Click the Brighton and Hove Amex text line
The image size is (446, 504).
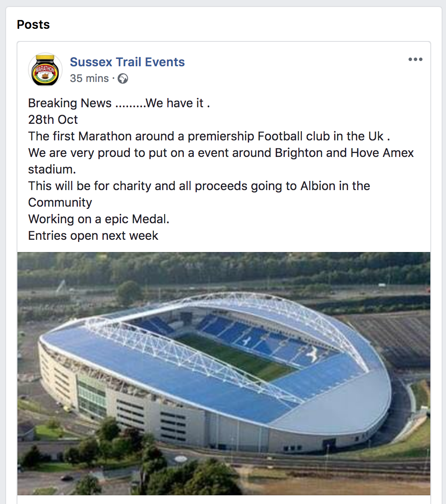click(221, 153)
